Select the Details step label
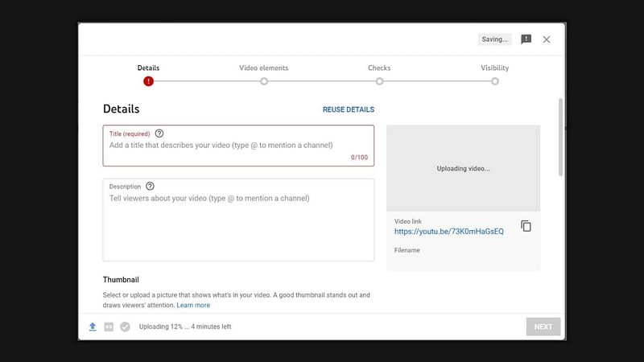The width and height of the screenshot is (644, 362). click(148, 68)
